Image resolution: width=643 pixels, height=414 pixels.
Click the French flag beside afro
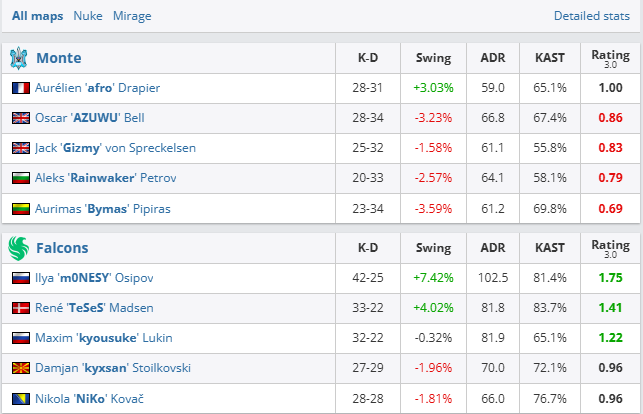point(20,88)
